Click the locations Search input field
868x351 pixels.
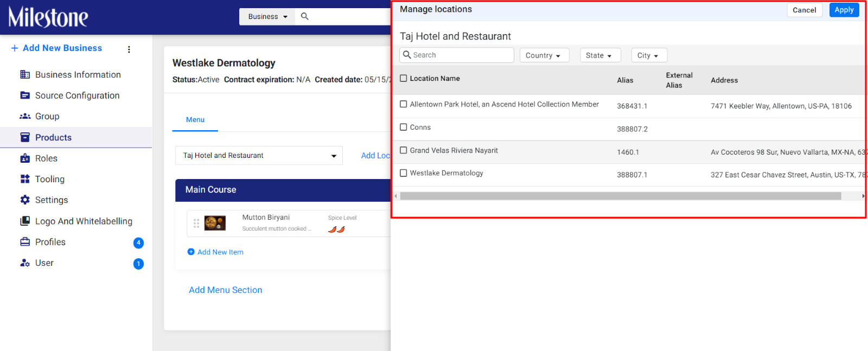point(457,55)
